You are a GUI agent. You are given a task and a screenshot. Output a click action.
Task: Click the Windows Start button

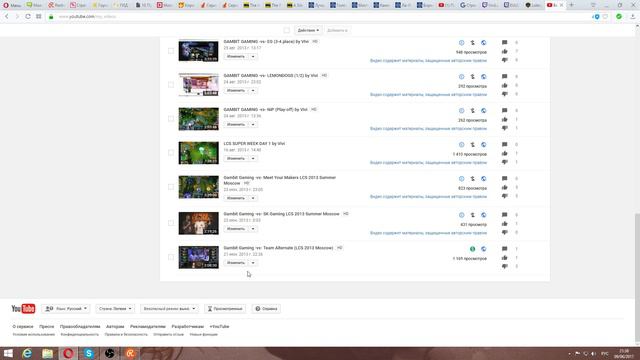click(8, 353)
